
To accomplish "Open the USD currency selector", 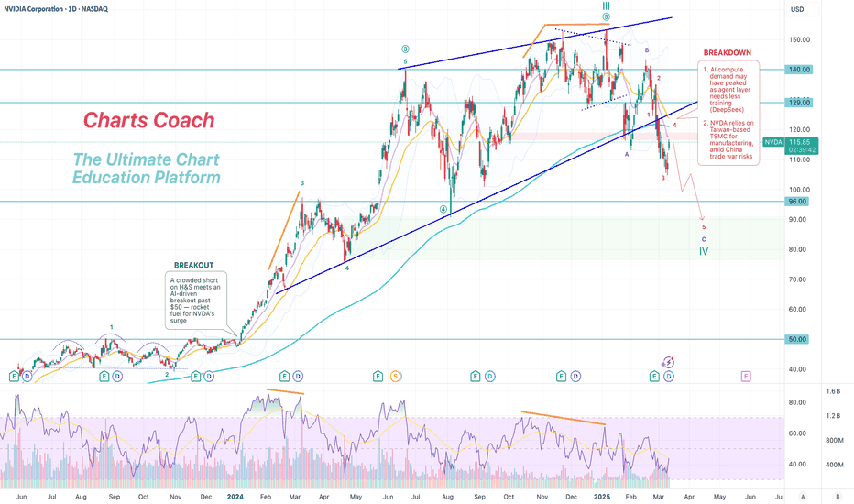I will [797, 9].
